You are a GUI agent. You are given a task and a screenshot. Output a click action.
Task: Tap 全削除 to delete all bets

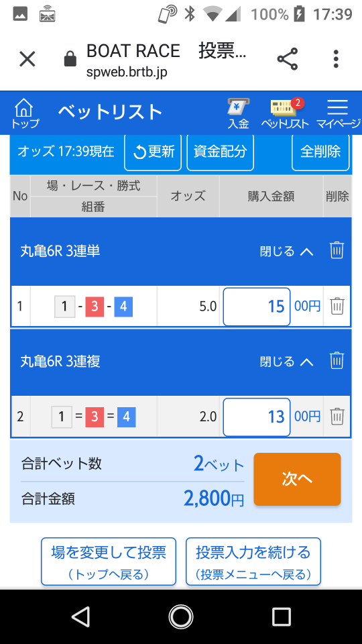pos(320,152)
